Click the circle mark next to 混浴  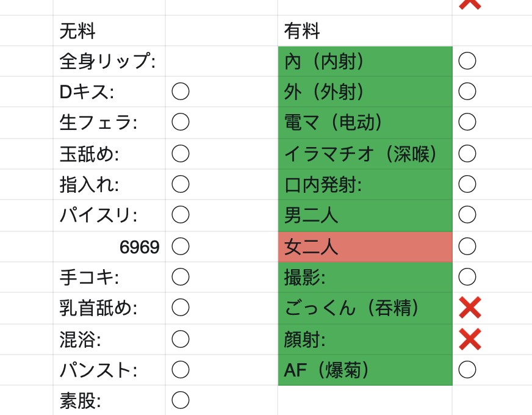pyautogui.click(x=181, y=339)
